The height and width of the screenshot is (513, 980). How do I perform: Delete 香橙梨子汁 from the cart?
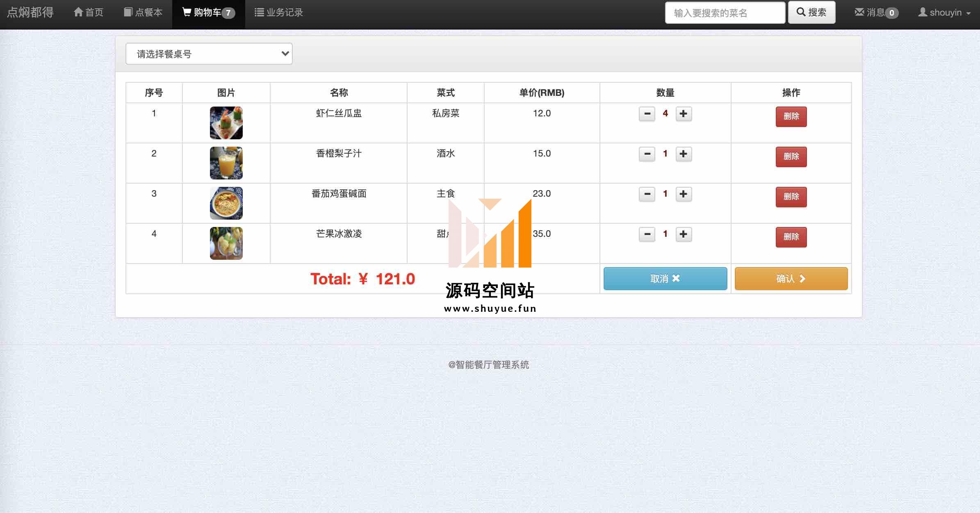791,157
